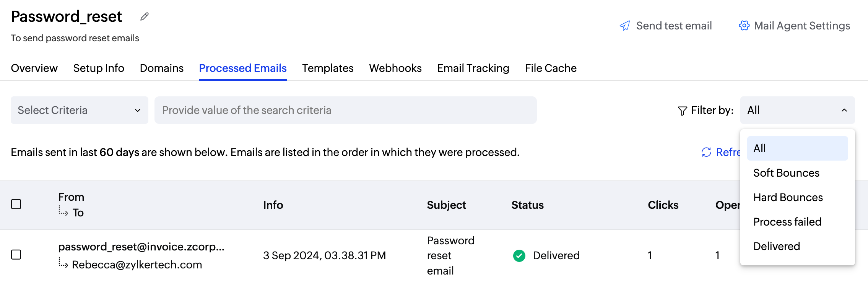Click the Mail Agent Settings gear icon

tap(744, 26)
